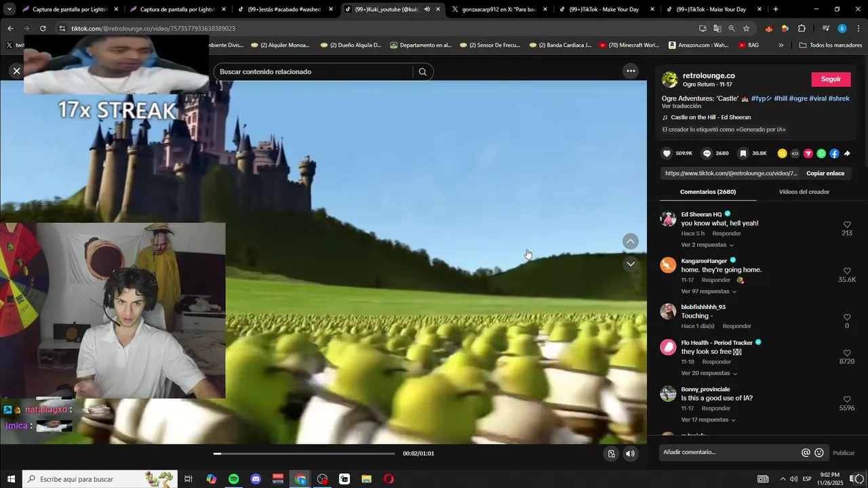Click the retrolounge.co avatar thumbnail
868x488 pixels.
(670, 79)
